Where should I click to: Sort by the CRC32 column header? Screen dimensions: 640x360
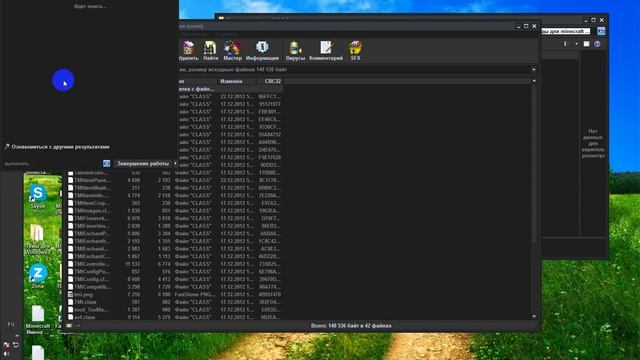point(270,81)
